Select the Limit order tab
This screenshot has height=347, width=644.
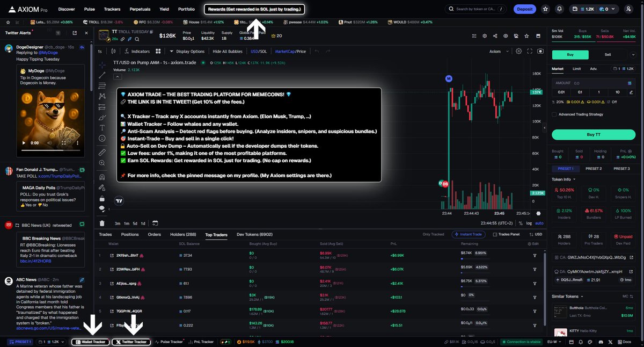click(x=576, y=69)
